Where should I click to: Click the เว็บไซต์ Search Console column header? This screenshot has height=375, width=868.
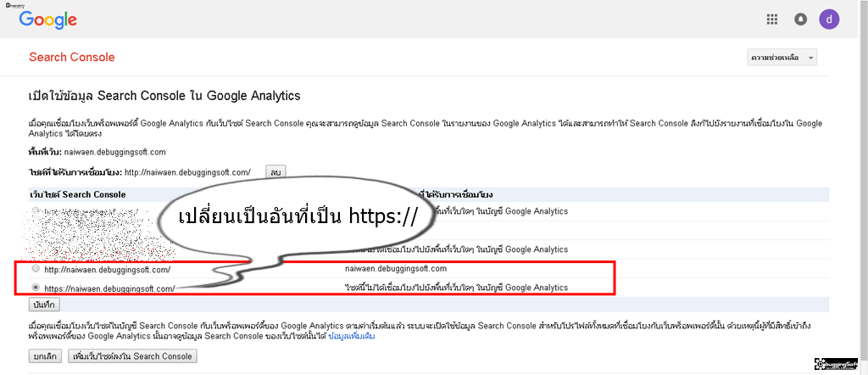(x=77, y=194)
